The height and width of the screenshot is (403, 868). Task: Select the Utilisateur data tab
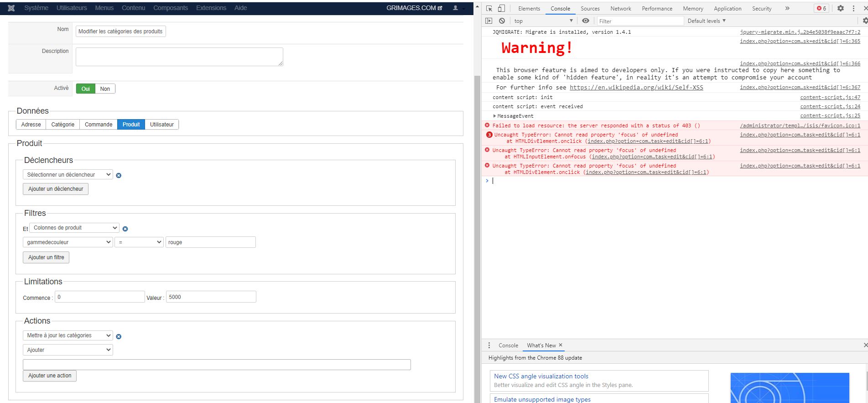162,125
